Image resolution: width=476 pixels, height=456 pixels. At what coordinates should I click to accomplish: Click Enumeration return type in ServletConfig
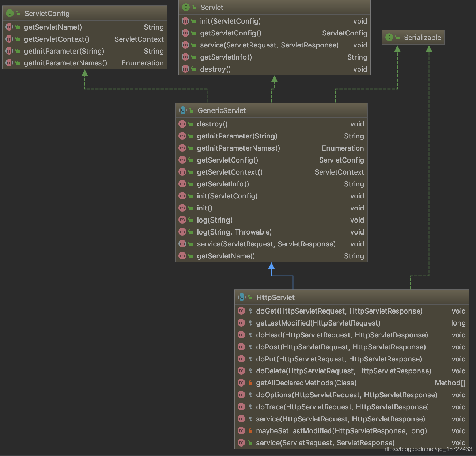(x=143, y=63)
